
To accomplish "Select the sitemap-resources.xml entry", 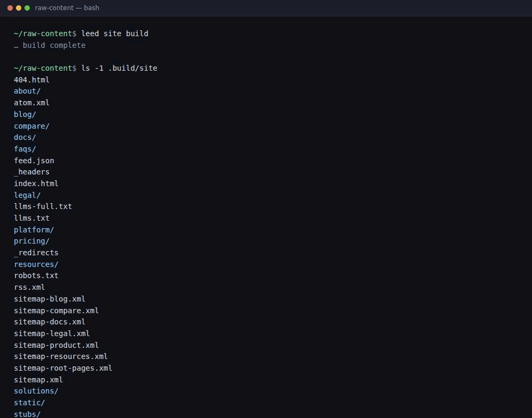I will click(x=61, y=357).
